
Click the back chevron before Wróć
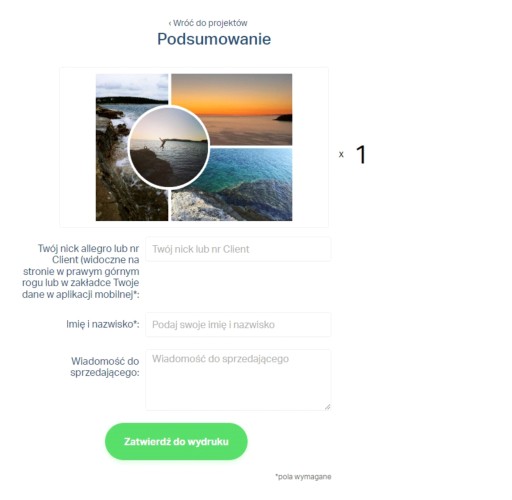(x=170, y=23)
